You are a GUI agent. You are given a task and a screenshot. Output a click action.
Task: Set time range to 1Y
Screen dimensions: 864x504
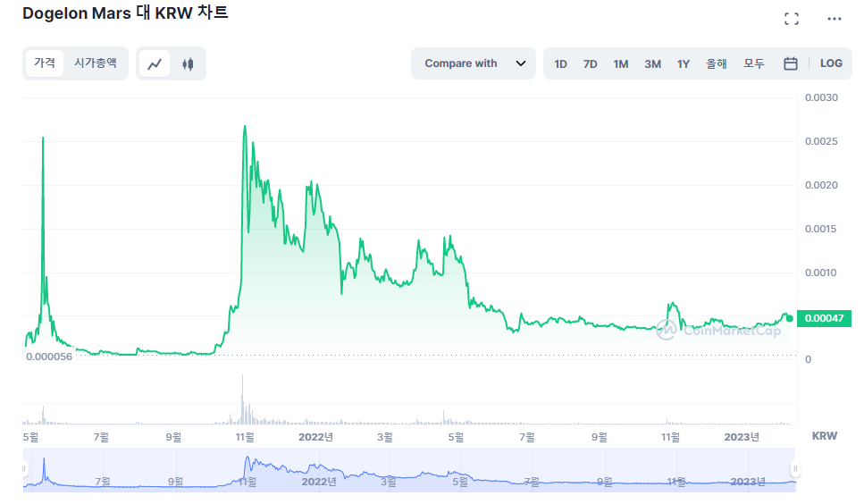[x=684, y=64]
